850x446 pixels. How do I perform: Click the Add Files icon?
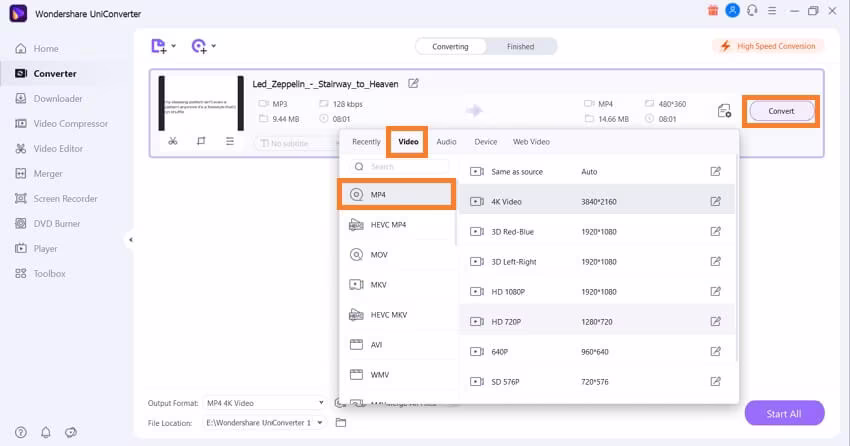coord(158,46)
